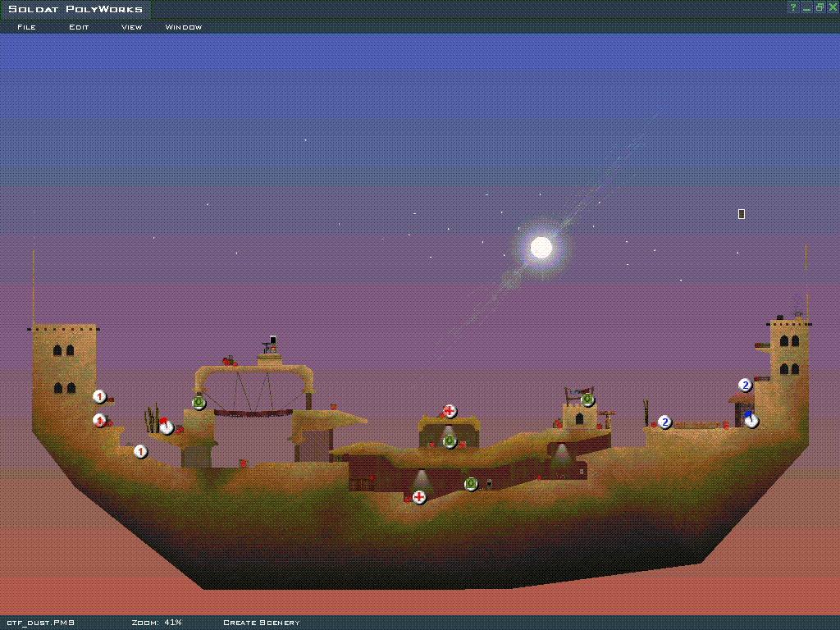Click the medikit spawn in the bottom tunnel

pyautogui.click(x=419, y=496)
